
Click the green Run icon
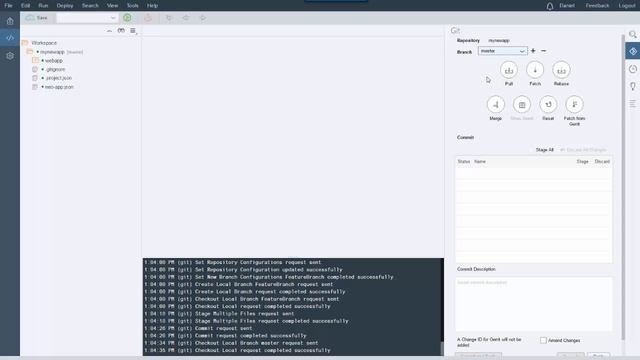click(x=127, y=18)
